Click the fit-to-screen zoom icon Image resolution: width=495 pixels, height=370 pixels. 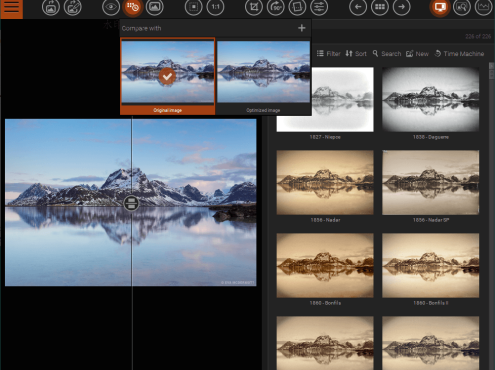click(194, 7)
